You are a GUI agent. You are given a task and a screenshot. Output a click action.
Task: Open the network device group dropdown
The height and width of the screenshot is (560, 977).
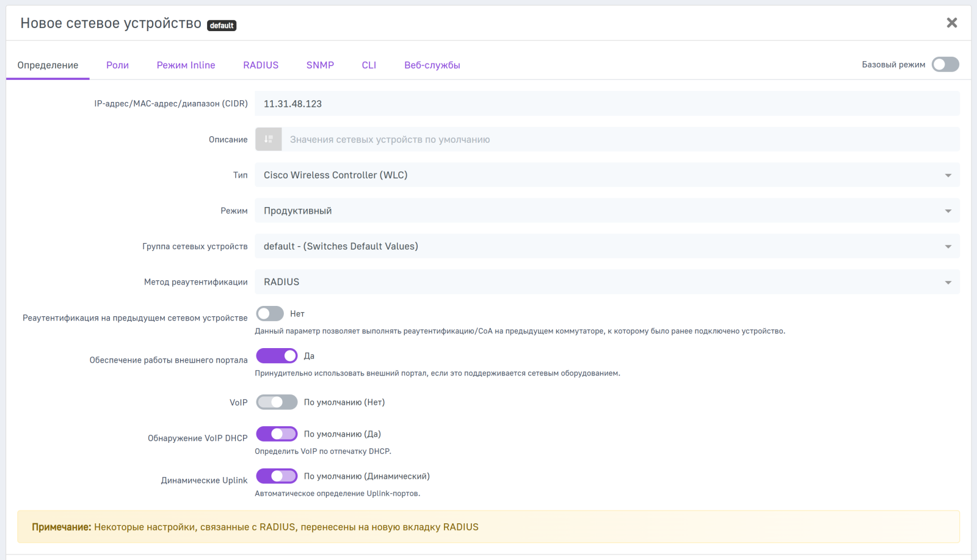(x=606, y=247)
